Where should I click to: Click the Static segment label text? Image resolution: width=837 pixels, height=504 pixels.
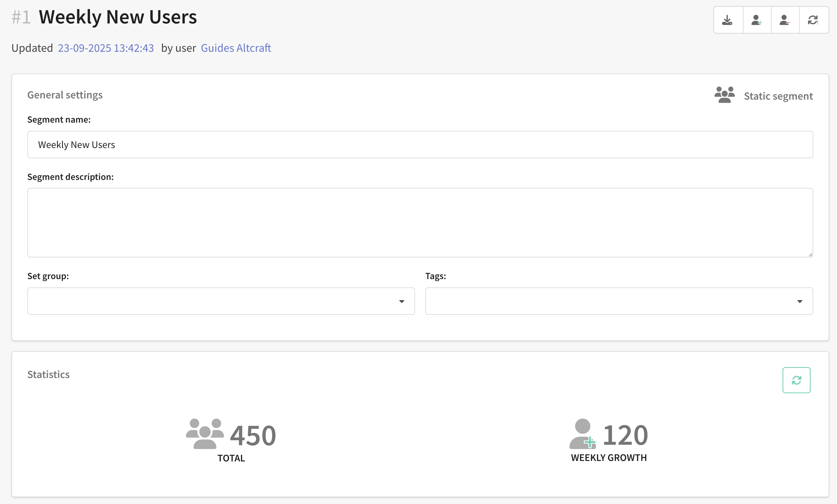pos(778,96)
